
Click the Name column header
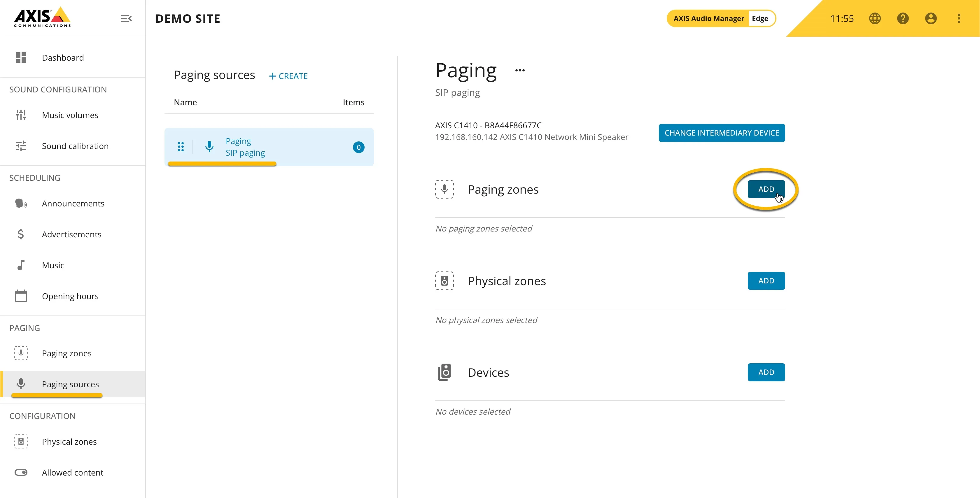point(185,102)
